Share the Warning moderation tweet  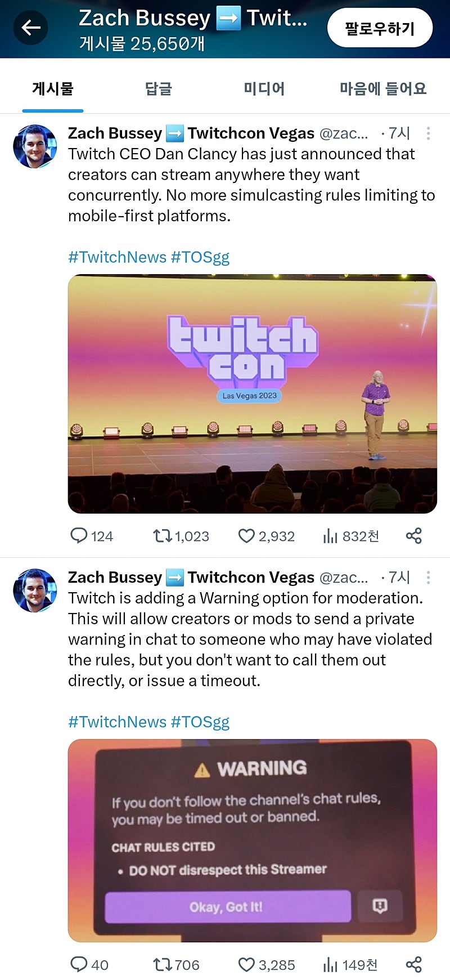point(413,965)
